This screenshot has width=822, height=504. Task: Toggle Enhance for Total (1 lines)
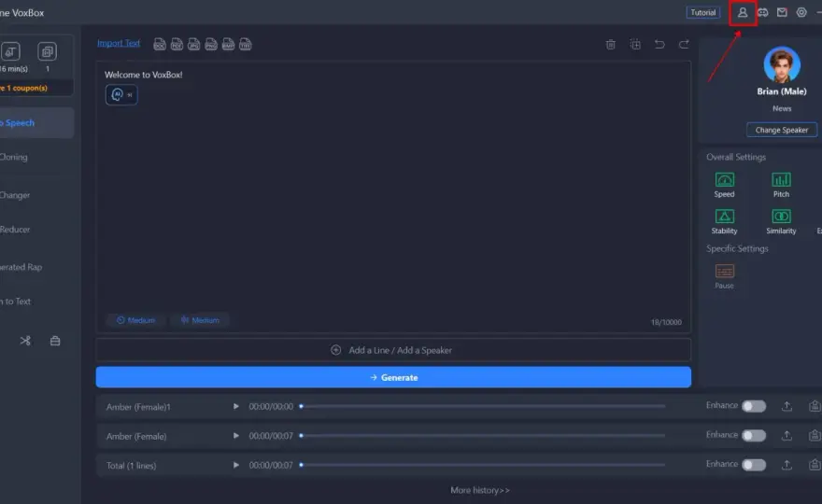coord(754,465)
